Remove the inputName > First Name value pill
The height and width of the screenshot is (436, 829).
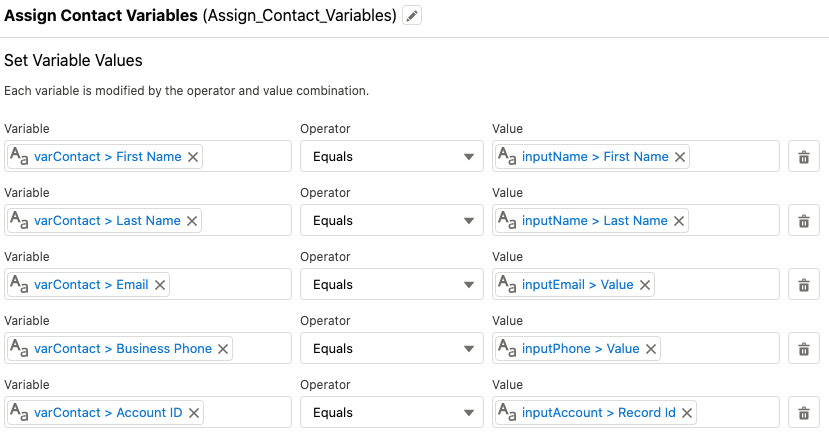pos(680,157)
